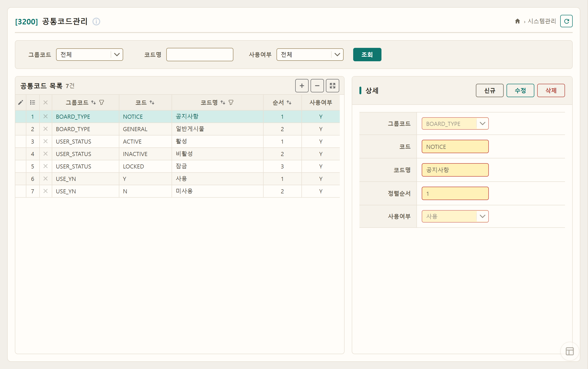
Task: Click the USE_YN cell in row 6
Action: [86, 179]
